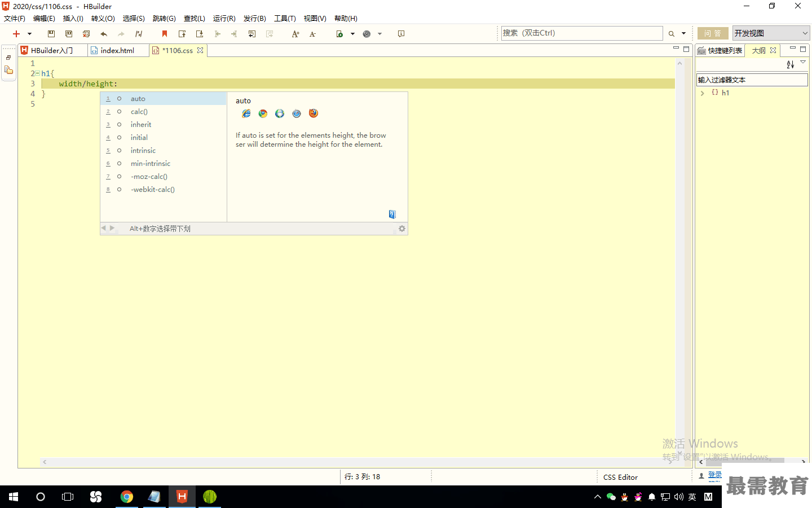Open the 插入(I) menu
The height and width of the screenshot is (508, 812).
[73, 19]
